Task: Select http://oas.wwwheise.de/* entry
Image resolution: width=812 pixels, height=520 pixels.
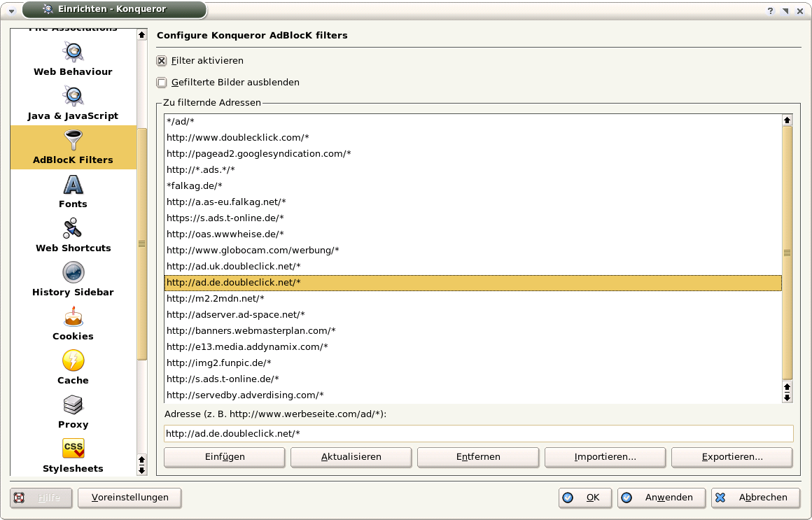Action: 472,234
